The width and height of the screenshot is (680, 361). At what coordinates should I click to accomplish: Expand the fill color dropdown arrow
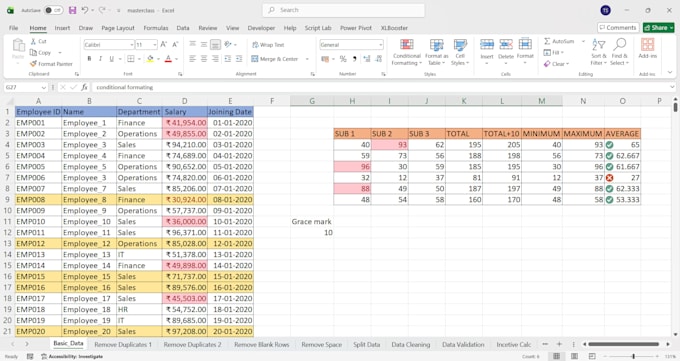coord(158,59)
